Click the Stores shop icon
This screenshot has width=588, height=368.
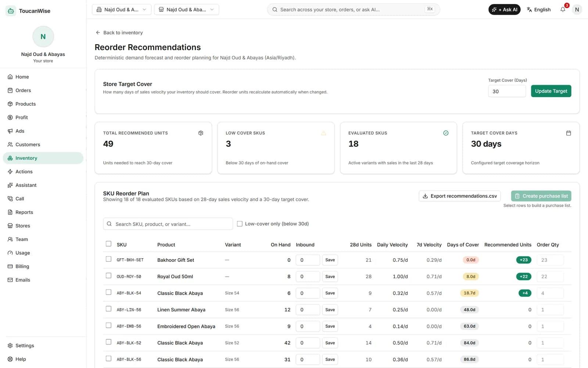pyautogui.click(x=10, y=226)
